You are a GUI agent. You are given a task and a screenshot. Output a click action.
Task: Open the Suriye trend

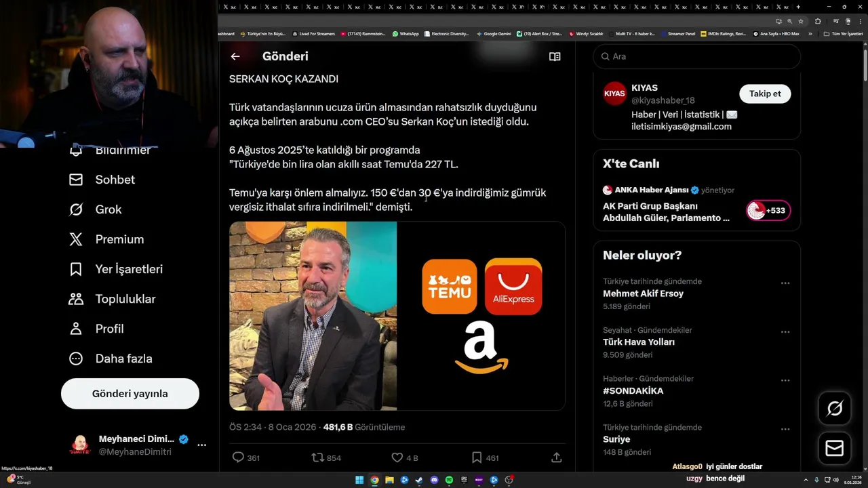click(x=618, y=440)
